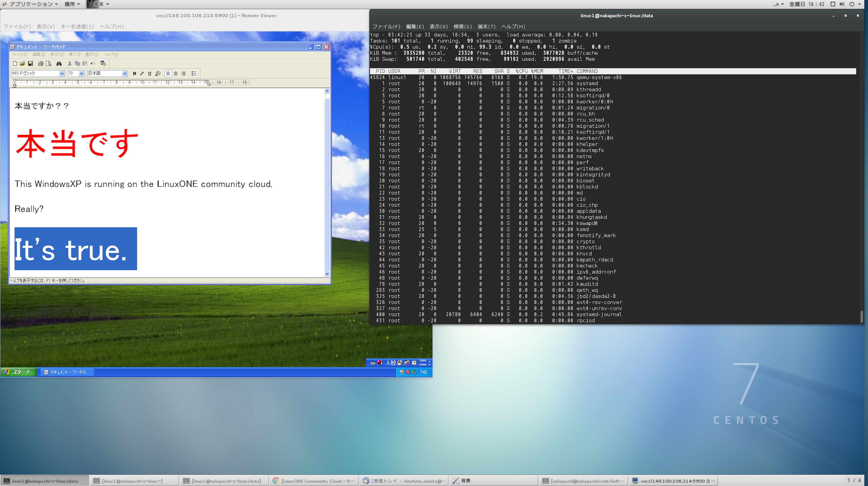Click the IME conversion mode 般 indicator
The height and width of the screenshot is (486, 868).
coord(394,363)
